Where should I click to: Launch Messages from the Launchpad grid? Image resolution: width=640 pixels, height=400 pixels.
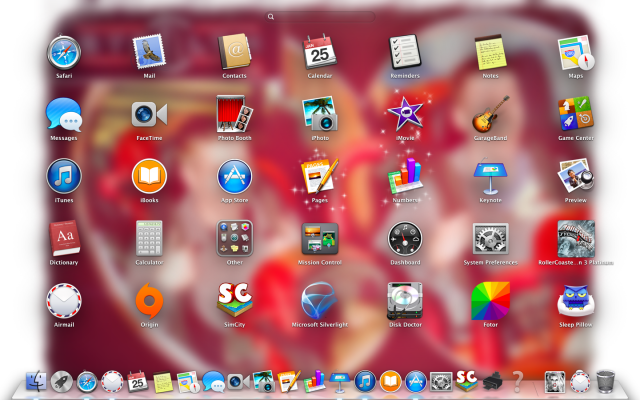coord(64,115)
